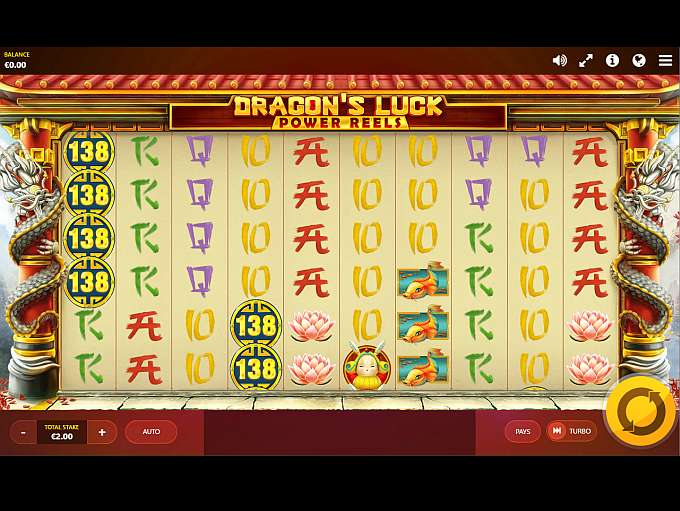Open the hamburger menu
The height and width of the screenshot is (511, 680).
pos(665,60)
